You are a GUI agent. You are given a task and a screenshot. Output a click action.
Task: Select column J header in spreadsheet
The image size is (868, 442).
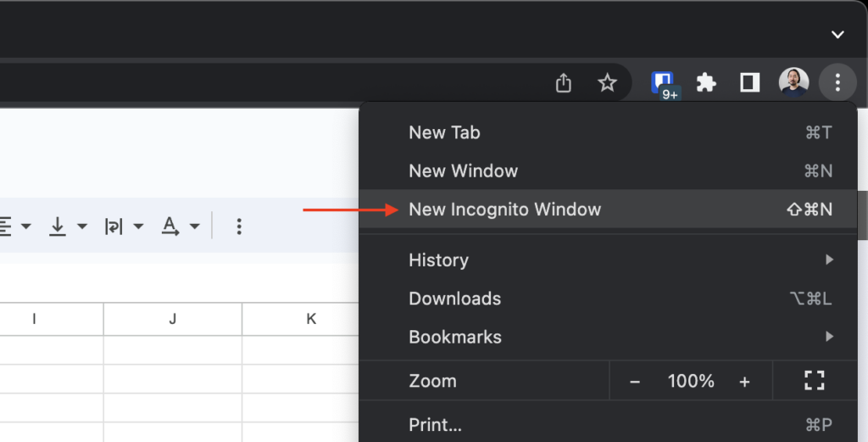(x=173, y=319)
